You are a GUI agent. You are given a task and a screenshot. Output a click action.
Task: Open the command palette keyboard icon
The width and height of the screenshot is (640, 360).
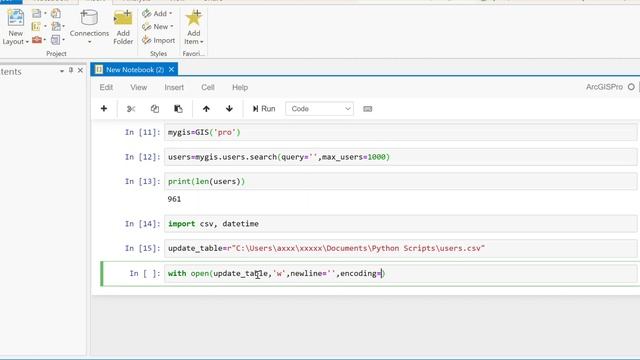click(x=367, y=109)
